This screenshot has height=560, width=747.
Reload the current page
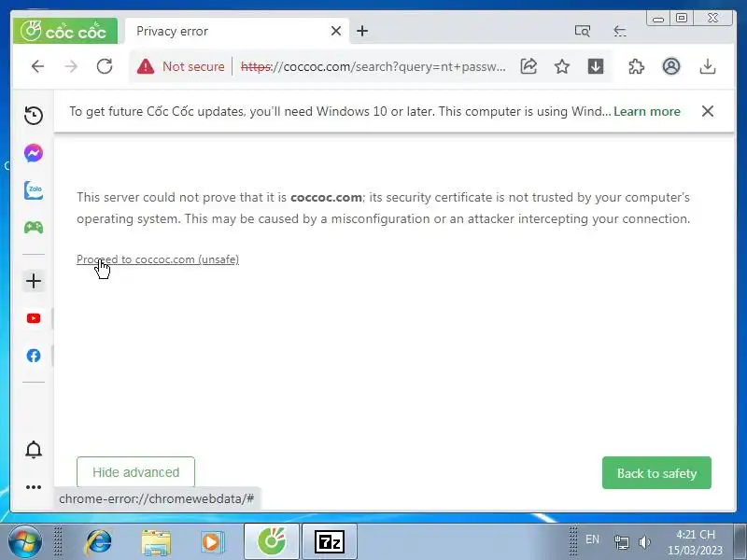(105, 66)
